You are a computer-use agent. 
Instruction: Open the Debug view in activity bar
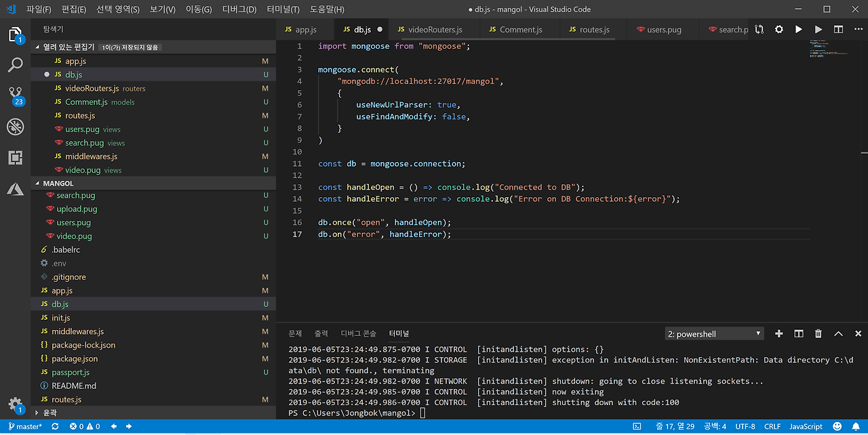click(x=15, y=127)
